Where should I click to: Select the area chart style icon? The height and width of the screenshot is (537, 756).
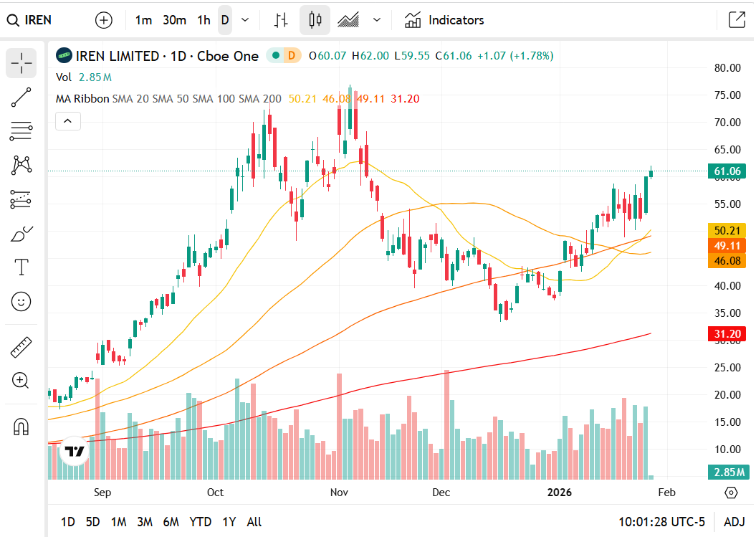point(348,20)
